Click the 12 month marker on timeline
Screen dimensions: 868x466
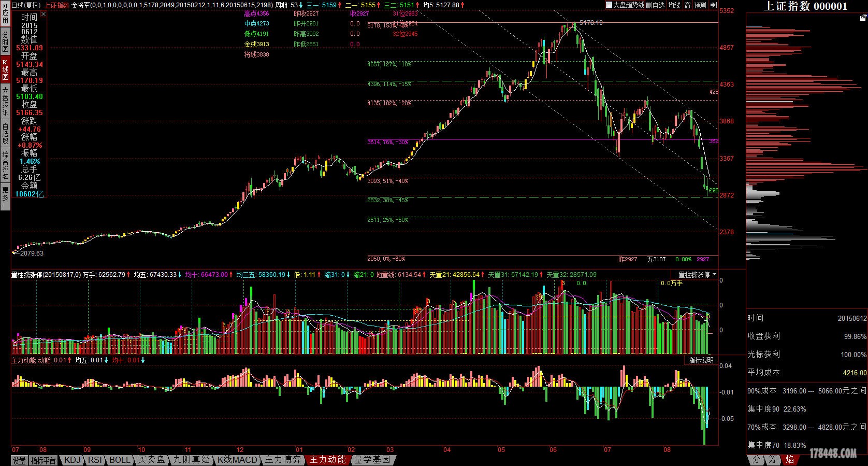point(239,450)
